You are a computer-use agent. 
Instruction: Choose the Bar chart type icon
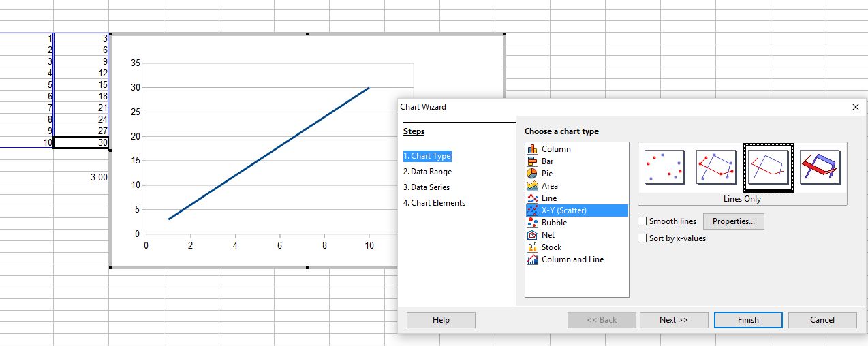[x=533, y=161]
